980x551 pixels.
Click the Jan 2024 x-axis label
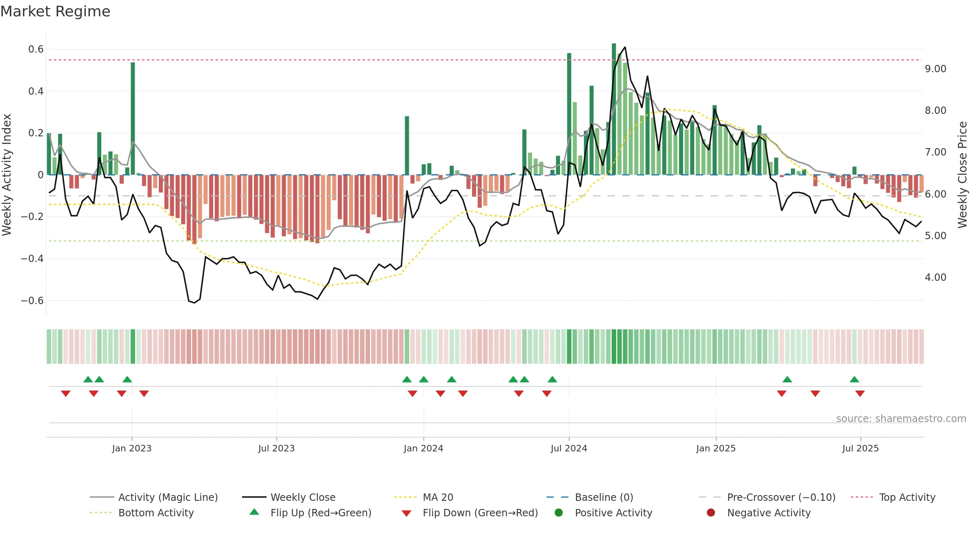(423, 448)
